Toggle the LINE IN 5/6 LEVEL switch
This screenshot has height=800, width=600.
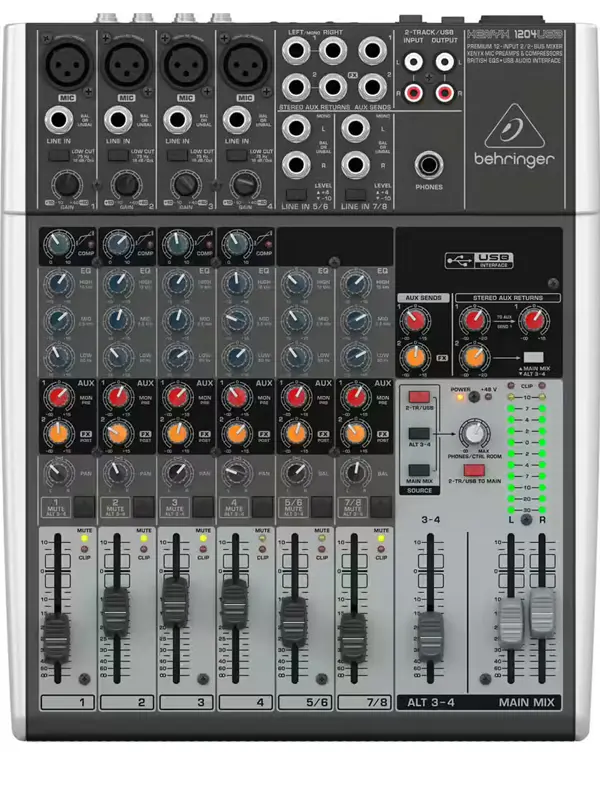tap(296, 194)
